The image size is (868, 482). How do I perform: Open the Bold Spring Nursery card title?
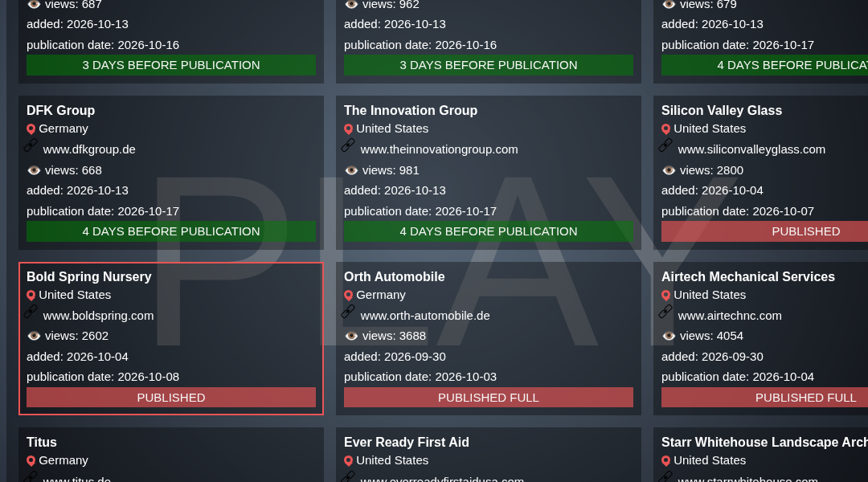coord(88,276)
